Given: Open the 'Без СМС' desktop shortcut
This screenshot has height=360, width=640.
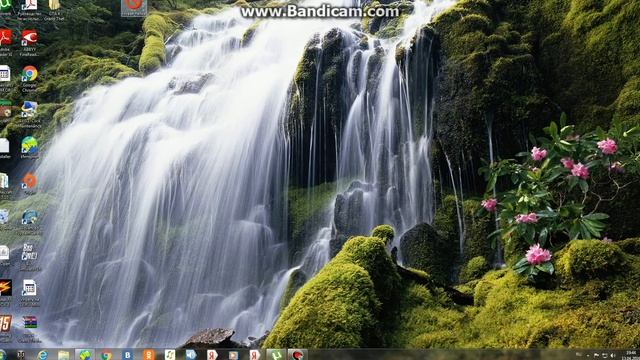Looking at the screenshot, I should point(29,257).
